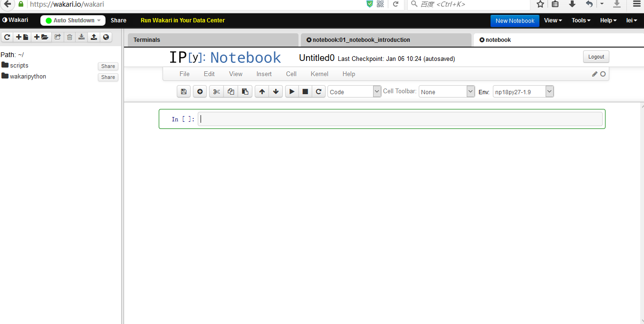Create a new folder in file browser
The image size is (644, 324).
(41, 37)
